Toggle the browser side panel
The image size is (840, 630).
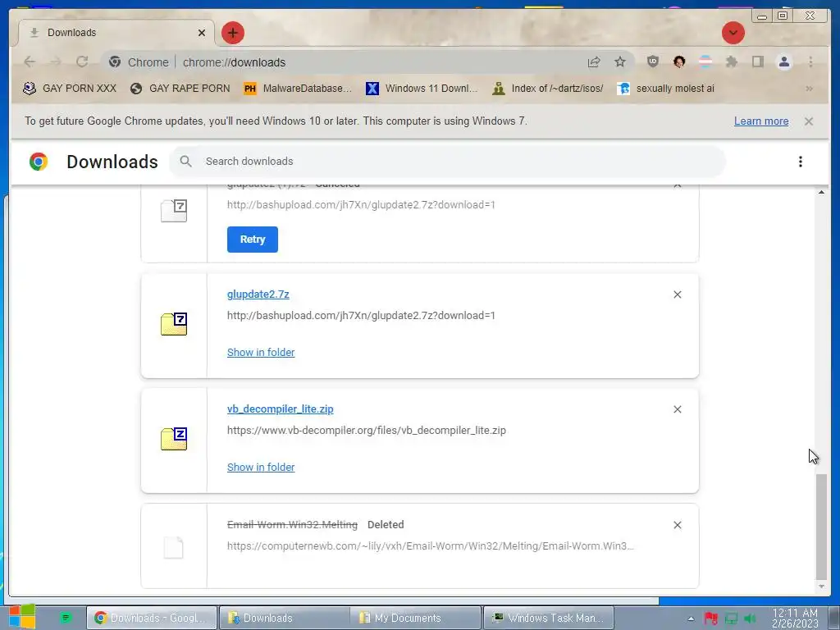point(757,62)
